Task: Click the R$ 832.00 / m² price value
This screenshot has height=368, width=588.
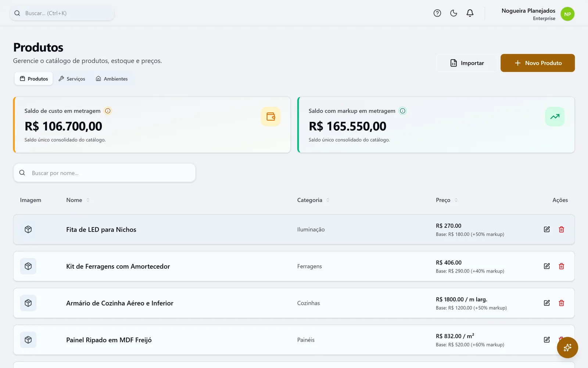Action: (x=455, y=336)
